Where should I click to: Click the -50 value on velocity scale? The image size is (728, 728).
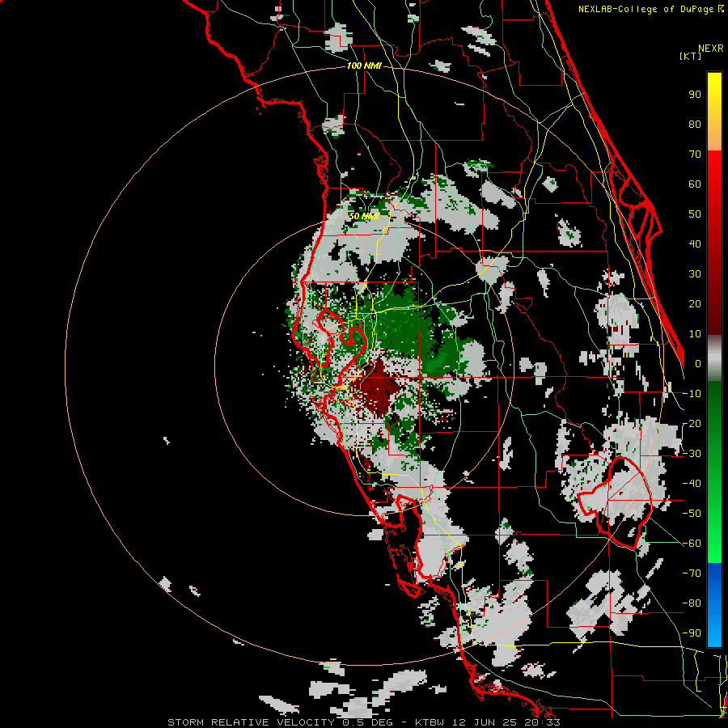click(x=692, y=514)
